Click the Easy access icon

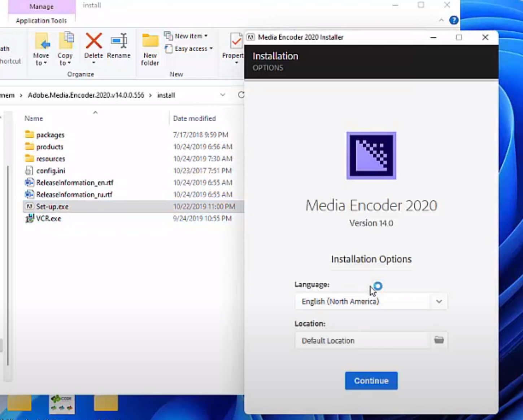point(168,49)
